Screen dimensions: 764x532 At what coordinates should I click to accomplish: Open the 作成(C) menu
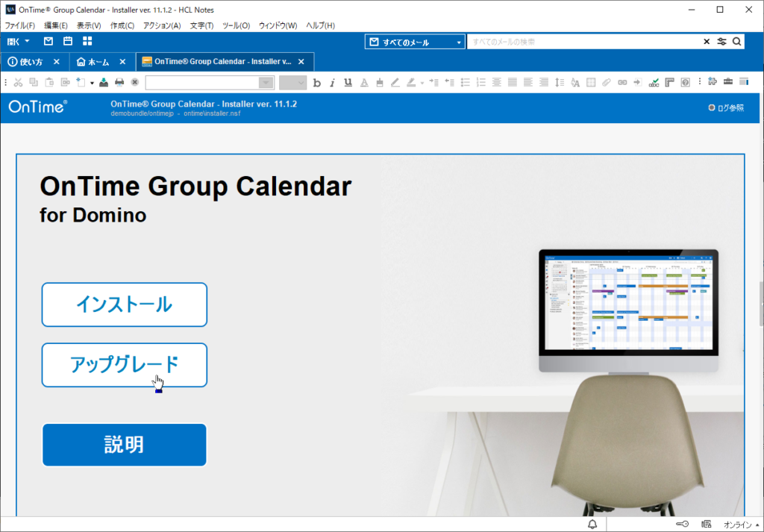[x=122, y=25]
